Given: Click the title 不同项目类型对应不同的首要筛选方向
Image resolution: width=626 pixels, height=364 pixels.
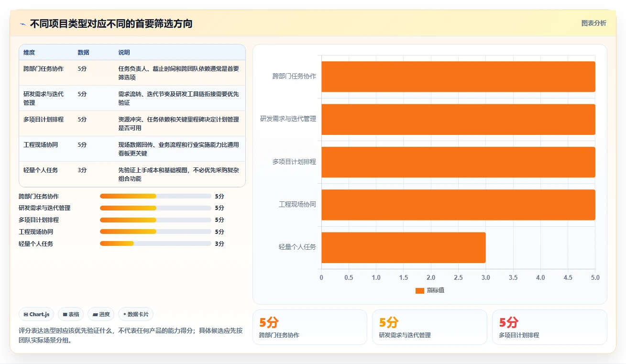Looking at the screenshot, I should 111,23.
